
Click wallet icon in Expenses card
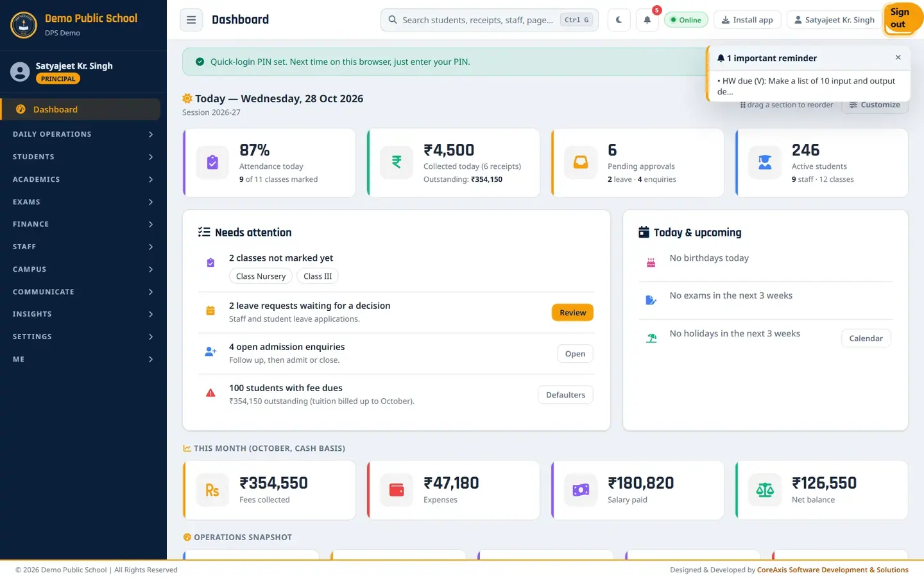397,490
